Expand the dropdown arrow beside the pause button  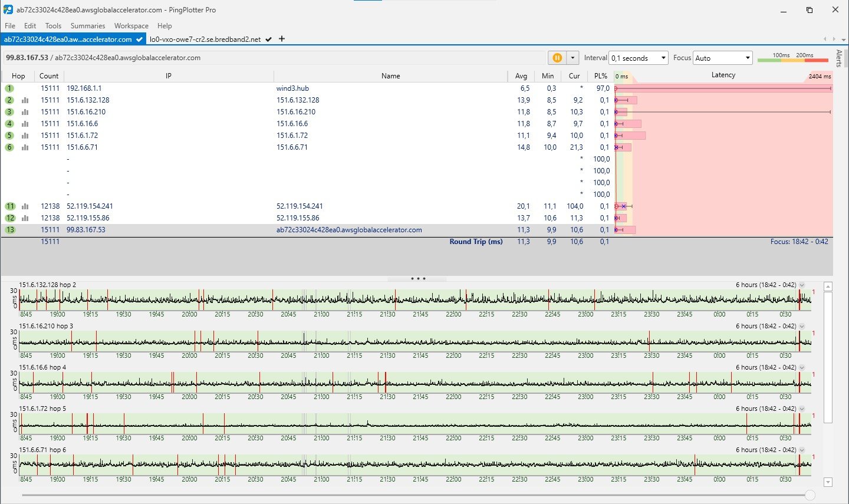[572, 58]
